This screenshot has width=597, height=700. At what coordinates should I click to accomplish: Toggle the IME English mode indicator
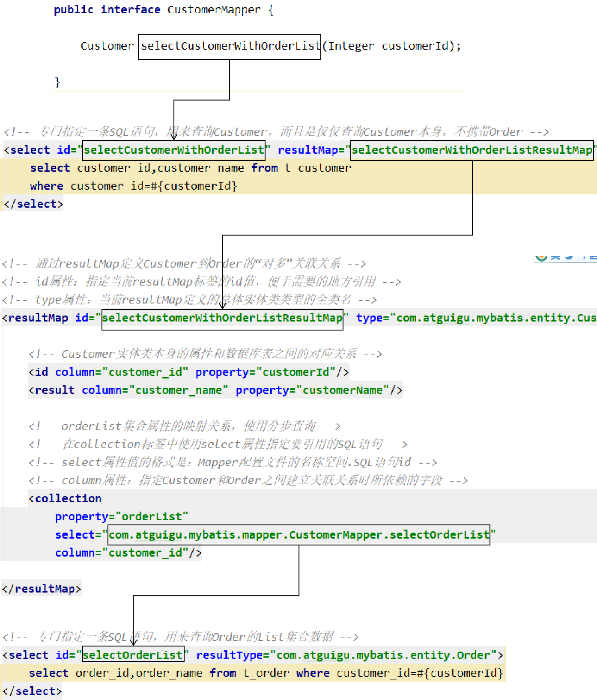point(555,257)
